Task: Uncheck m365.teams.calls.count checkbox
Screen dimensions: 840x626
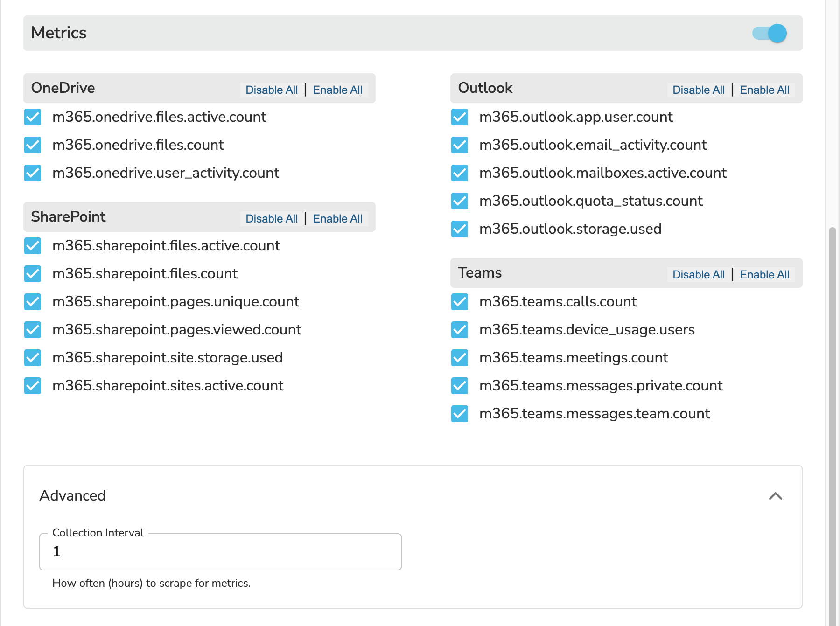Action: pos(460,302)
